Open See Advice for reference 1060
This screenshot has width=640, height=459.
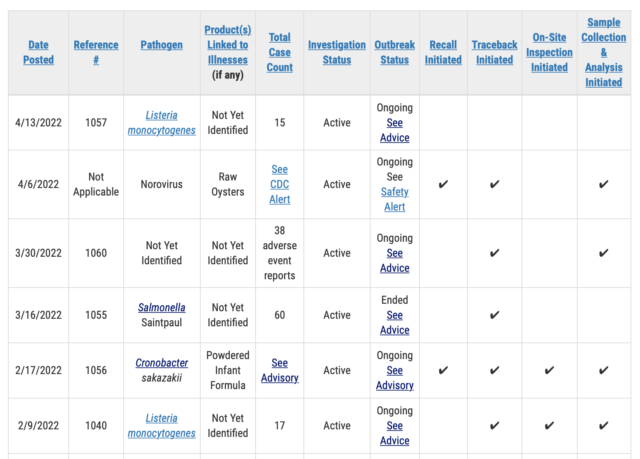(x=395, y=261)
